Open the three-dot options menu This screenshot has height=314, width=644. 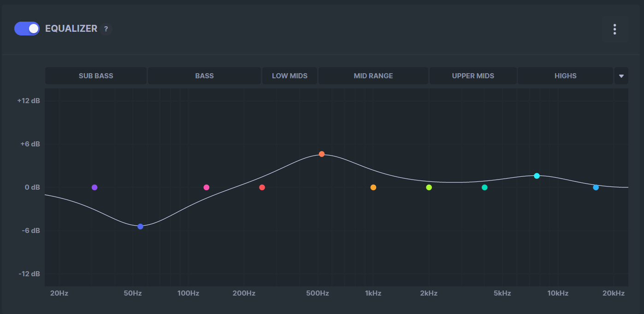pyautogui.click(x=614, y=29)
